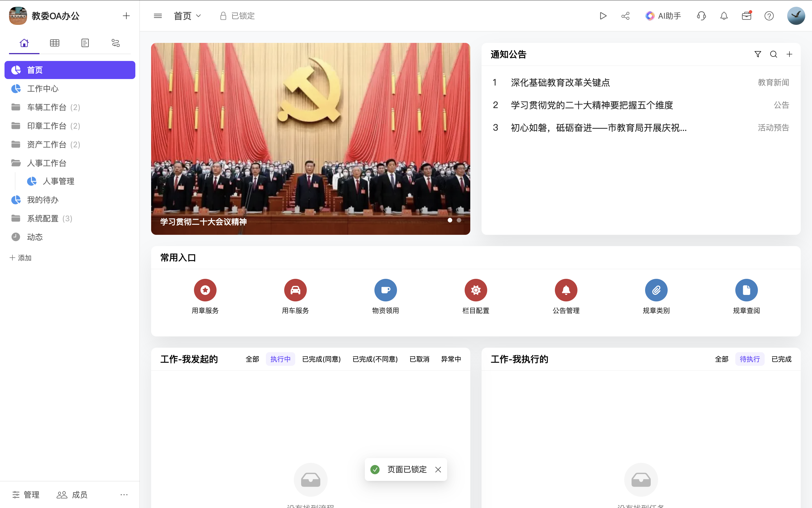Screen dimensions: 812x508
Task: Filter the 通知公告 list
Action: pyautogui.click(x=758, y=54)
